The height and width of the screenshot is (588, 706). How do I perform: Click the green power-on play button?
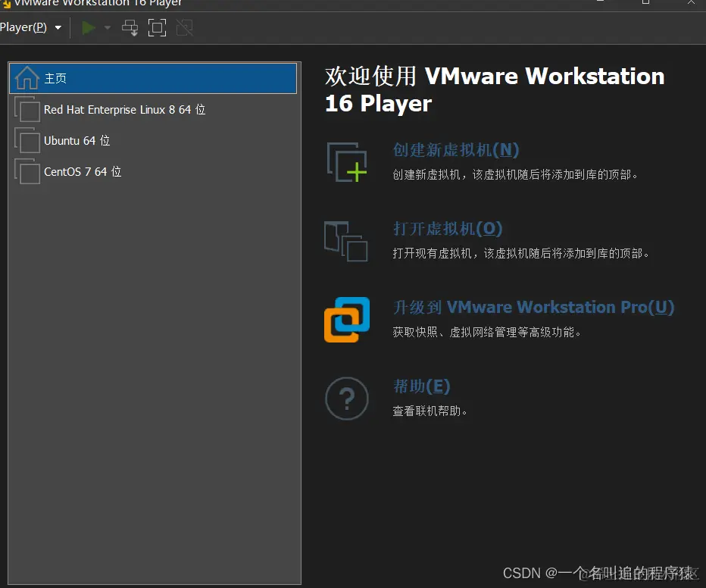[88, 28]
